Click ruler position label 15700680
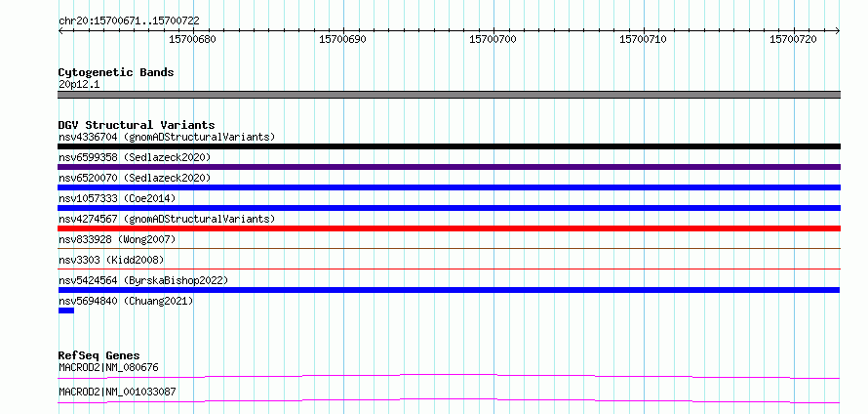 point(193,39)
